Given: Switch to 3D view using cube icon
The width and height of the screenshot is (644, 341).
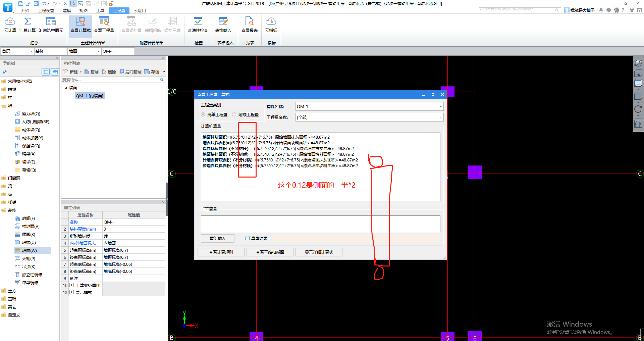Looking at the screenshot, I should (638, 73).
